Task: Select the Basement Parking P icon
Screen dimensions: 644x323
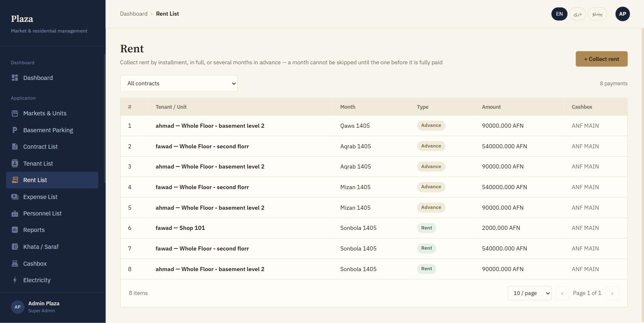Action: tap(15, 130)
